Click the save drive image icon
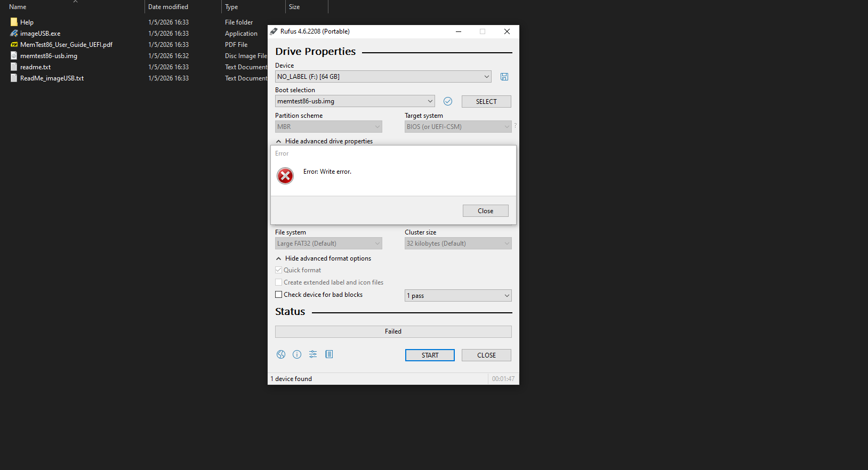 tap(504, 77)
